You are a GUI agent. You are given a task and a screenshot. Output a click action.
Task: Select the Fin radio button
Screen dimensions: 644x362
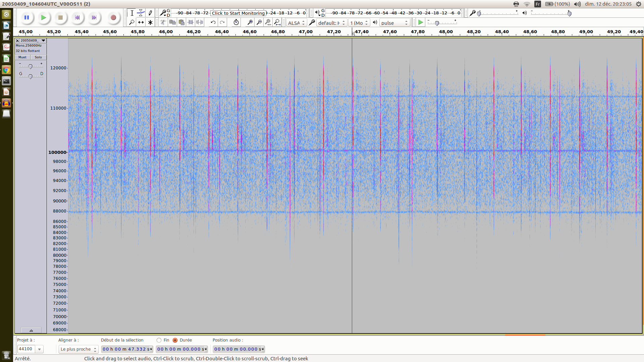tap(159, 340)
